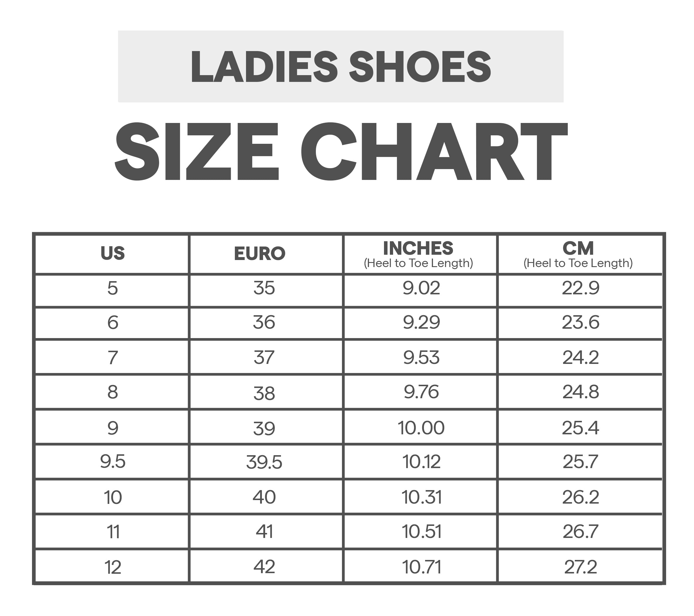694x616 pixels.
Task: Click the LADIES SHOES title banner
Action: pos(341,67)
